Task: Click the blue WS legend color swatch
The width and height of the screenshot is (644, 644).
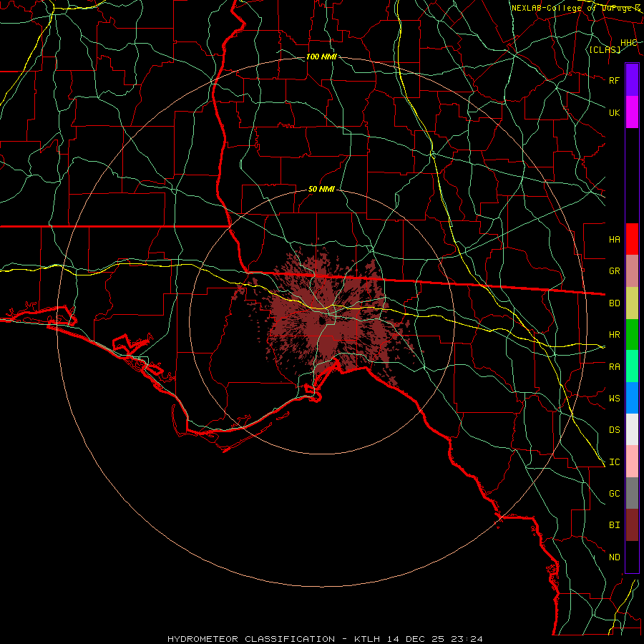Action: click(x=632, y=398)
